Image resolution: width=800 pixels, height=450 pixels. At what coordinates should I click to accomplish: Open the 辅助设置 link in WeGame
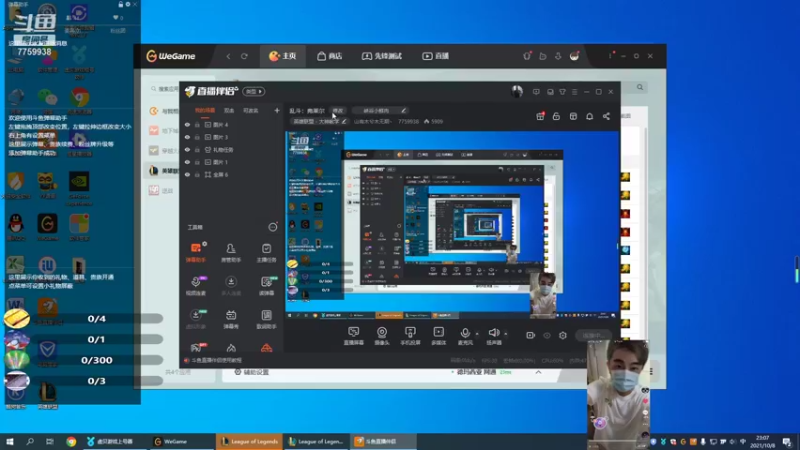tap(252, 372)
